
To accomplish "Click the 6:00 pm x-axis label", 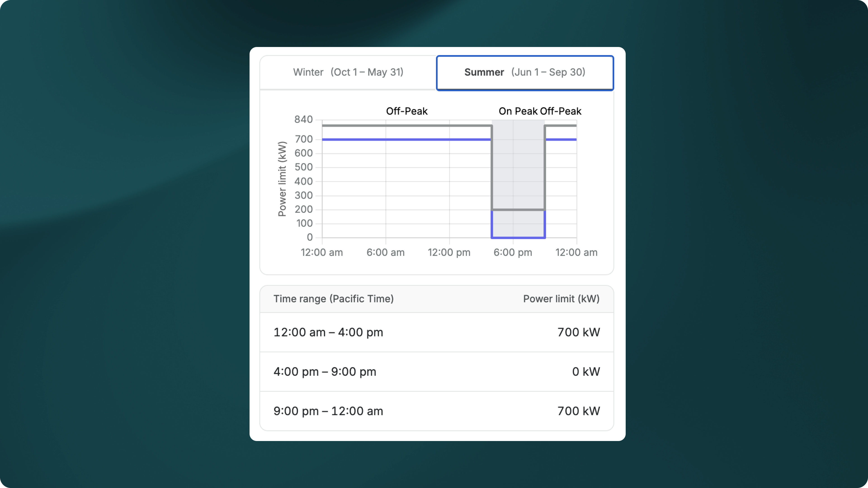I will (512, 253).
